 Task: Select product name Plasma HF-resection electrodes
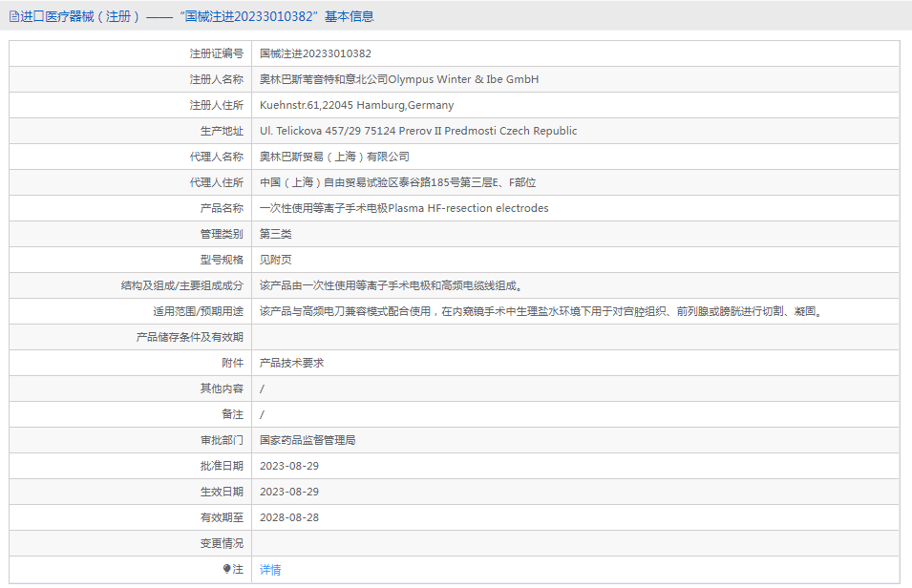coord(468,208)
